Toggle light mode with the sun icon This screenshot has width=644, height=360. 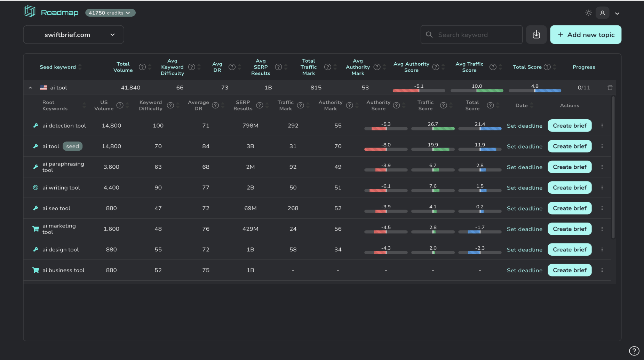click(588, 13)
